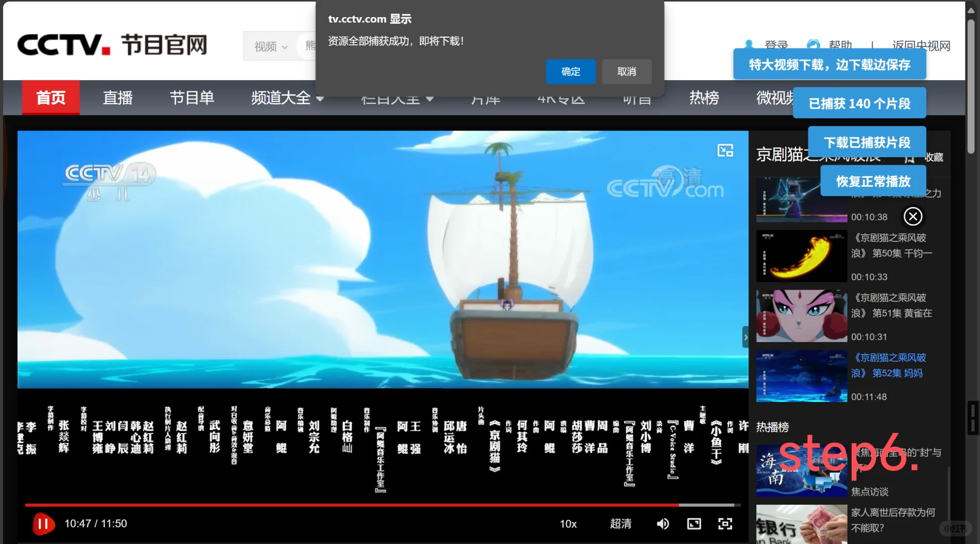
Task: Enter fullscreen mode in the player
Action: (x=725, y=524)
